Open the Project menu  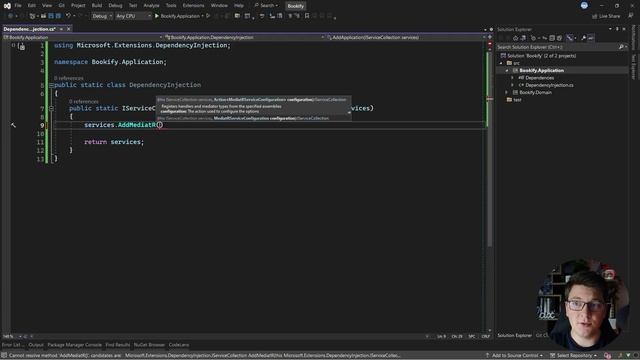coord(78,6)
